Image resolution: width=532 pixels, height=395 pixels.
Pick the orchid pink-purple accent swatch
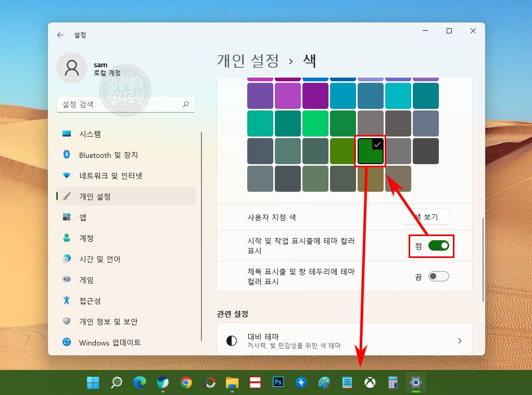tap(288, 96)
